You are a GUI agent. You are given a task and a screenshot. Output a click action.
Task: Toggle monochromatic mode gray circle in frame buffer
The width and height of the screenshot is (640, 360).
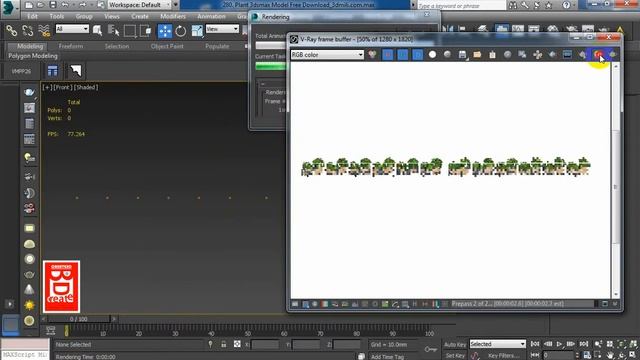pos(447,54)
